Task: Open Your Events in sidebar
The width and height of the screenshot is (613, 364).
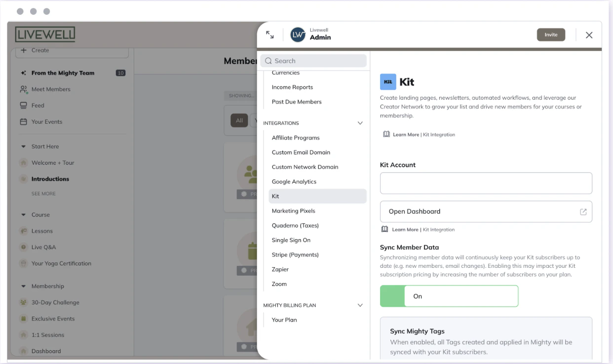Action: point(47,122)
